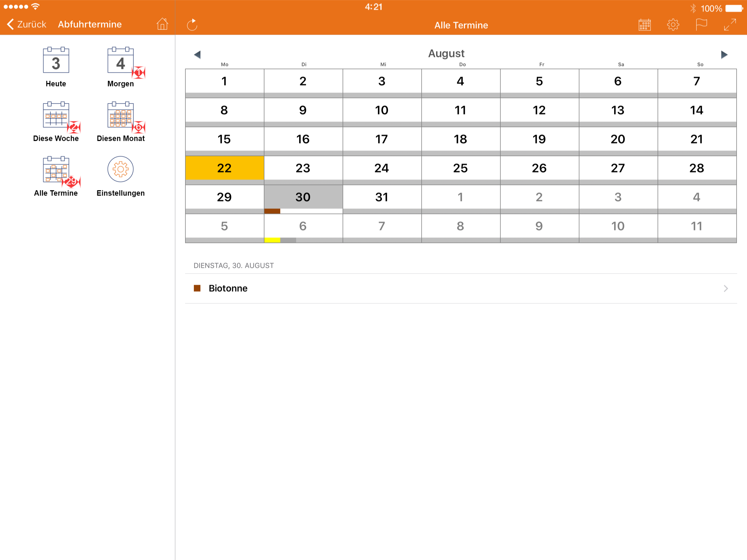Click Dienstag, 30. August section header
Image resolution: width=747 pixels, height=560 pixels.
pyautogui.click(x=234, y=266)
